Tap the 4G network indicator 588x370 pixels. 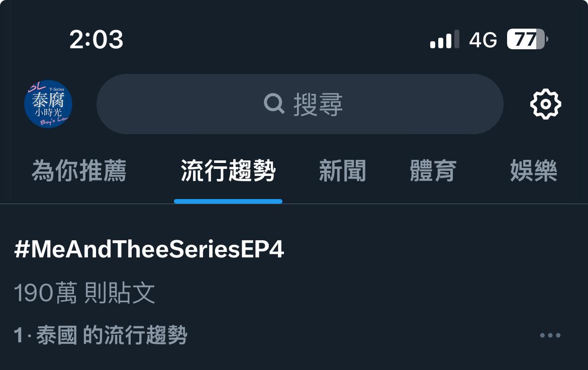click(x=483, y=39)
